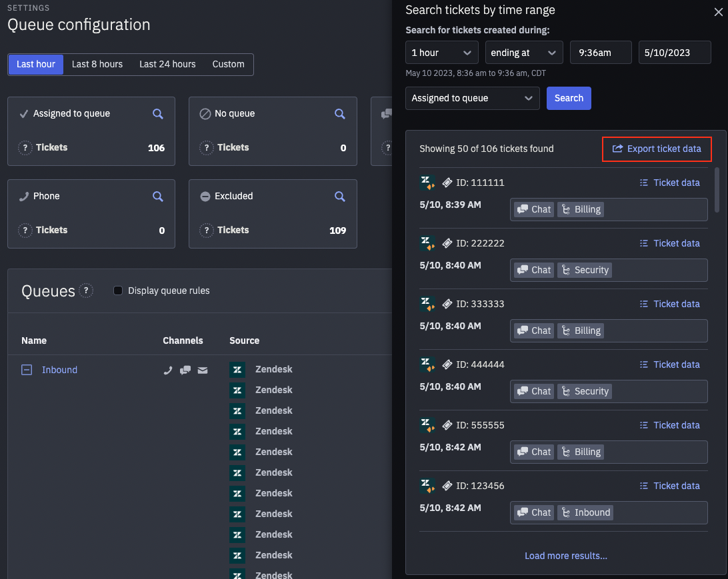
Task: Click Load more results link
Action: (x=565, y=556)
